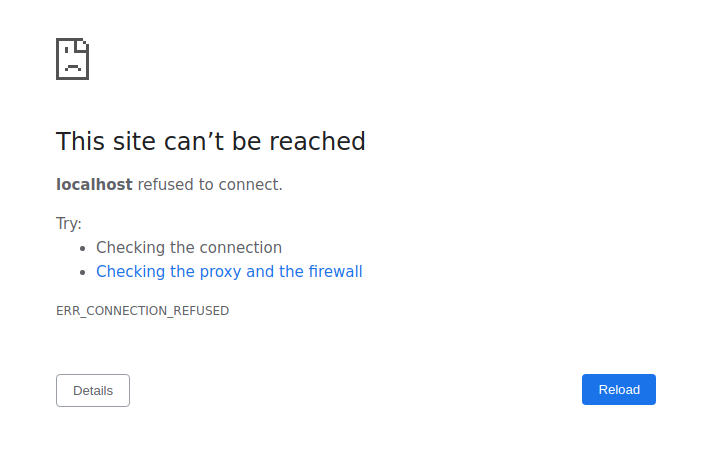Click the bold 'localhost' hostname
Image resolution: width=711 pixels, height=458 pixels.
pos(94,184)
